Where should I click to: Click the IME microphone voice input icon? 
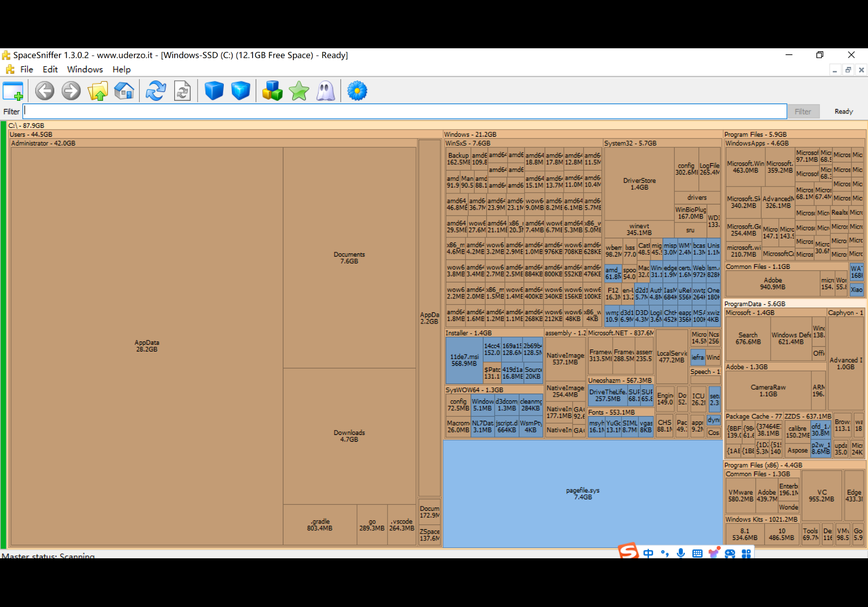tap(681, 553)
